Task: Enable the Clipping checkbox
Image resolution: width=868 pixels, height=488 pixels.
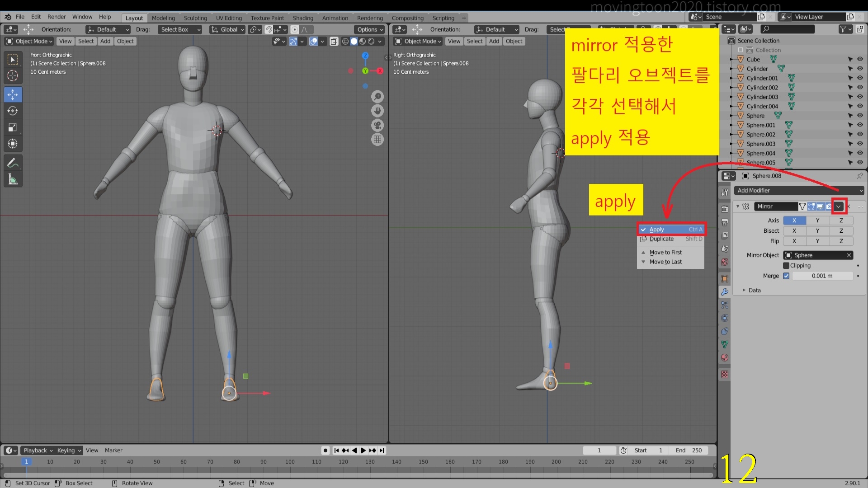Action: [x=786, y=266]
